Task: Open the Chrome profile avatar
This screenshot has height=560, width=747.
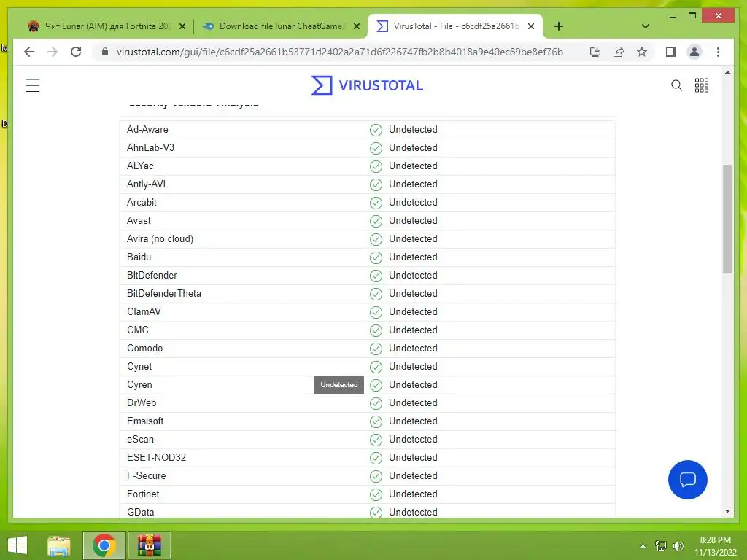Action: [694, 52]
